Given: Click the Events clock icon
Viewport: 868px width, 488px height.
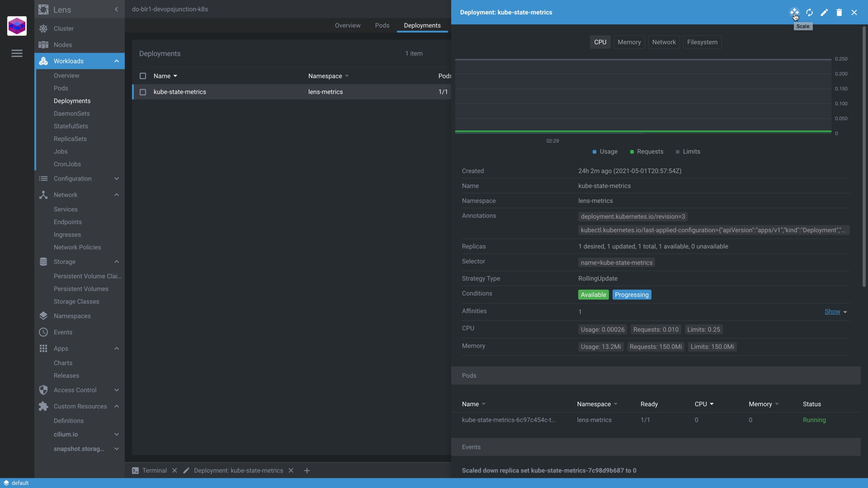Looking at the screenshot, I should click(43, 332).
